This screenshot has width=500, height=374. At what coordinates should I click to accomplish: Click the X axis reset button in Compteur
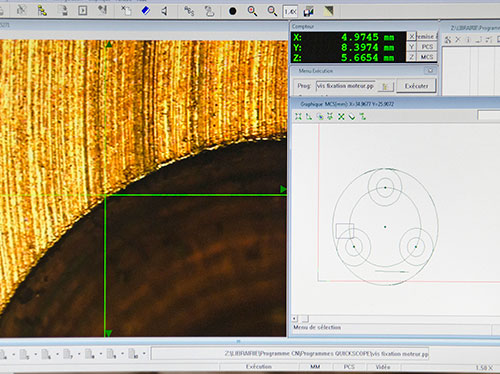412,36
